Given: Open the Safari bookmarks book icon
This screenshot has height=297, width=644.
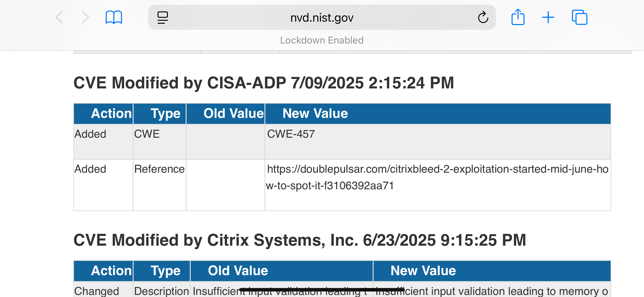Looking at the screenshot, I should pos(114,17).
